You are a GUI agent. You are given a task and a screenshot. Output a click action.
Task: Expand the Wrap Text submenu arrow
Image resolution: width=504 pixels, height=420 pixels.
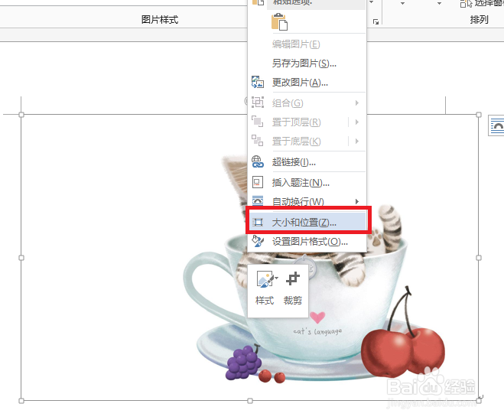click(357, 201)
